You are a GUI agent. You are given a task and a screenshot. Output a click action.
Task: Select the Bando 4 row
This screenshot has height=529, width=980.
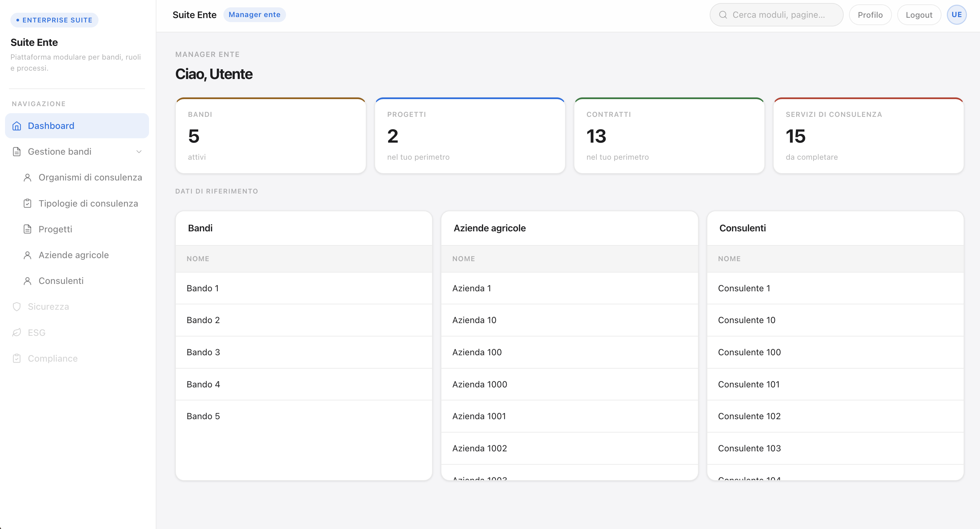[x=303, y=384]
